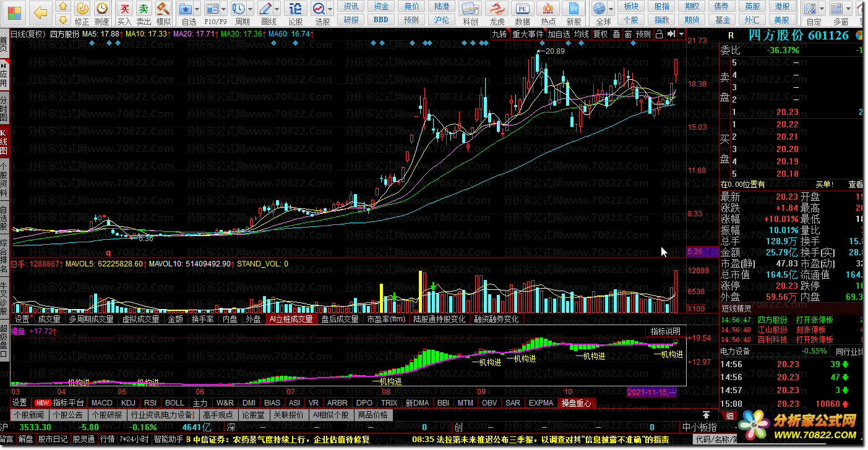This screenshot has width=868, height=450.
Task: Open the 自选 watchlist folder icon
Action: [186, 9]
